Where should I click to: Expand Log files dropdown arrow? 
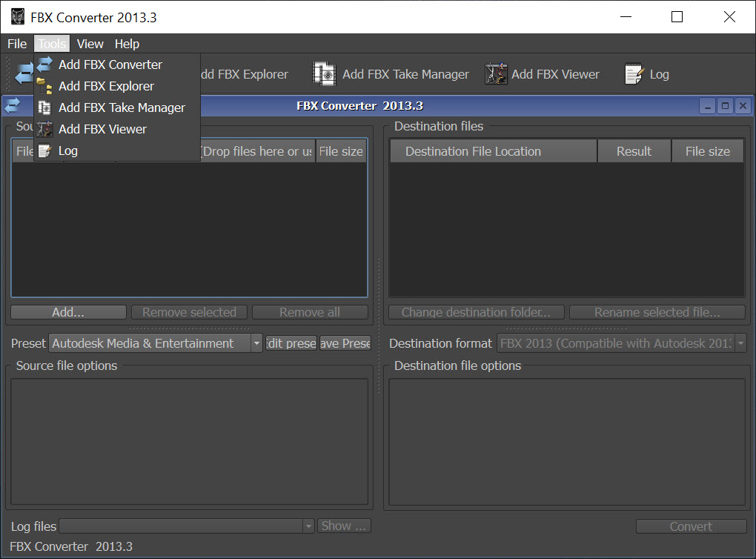pos(308,526)
